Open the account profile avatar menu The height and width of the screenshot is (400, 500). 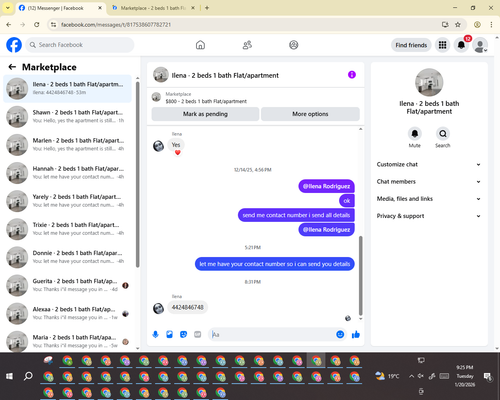(x=480, y=45)
